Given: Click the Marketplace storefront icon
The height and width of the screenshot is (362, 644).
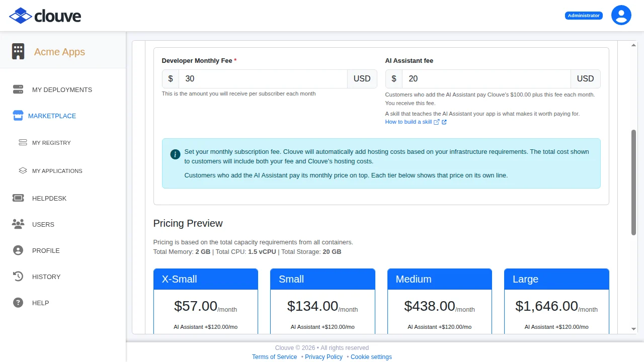Looking at the screenshot, I should [x=18, y=116].
